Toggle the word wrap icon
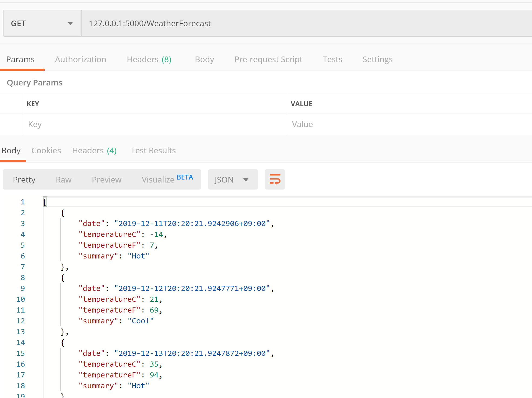 point(275,180)
